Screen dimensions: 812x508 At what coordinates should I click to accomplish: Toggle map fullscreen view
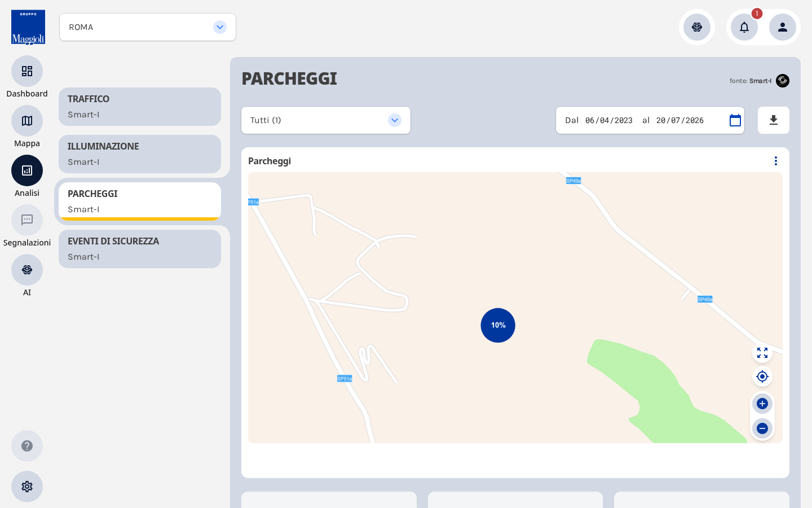click(x=762, y=353)
